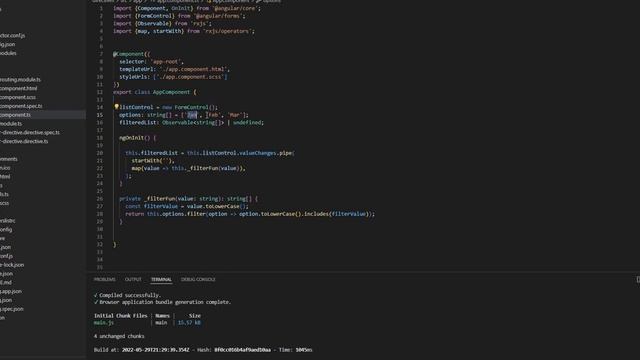Open the directive.directive.ts file below the spec file
640x360 pixels.
[x=24, y=142]
